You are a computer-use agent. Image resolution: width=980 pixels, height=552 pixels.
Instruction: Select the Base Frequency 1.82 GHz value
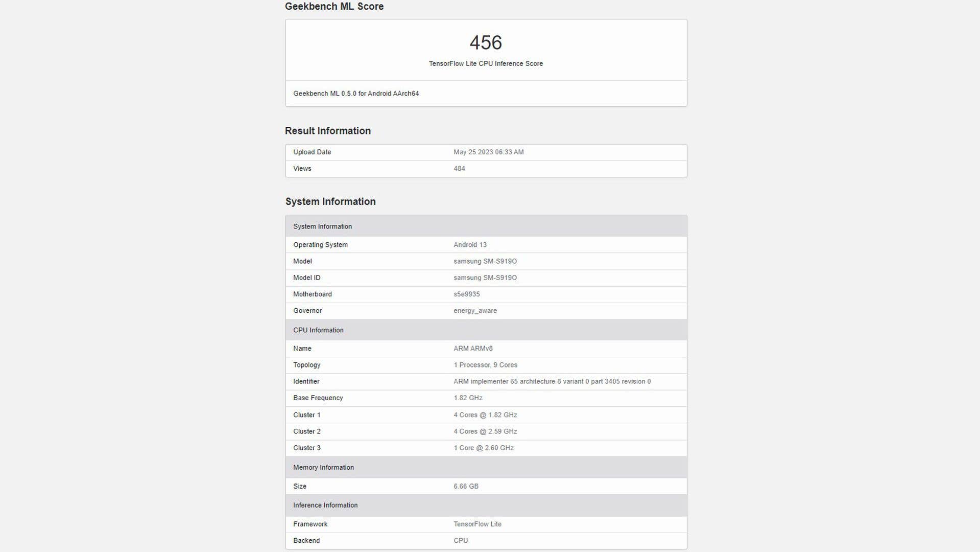pyautogui.click(x=466, y=398)
